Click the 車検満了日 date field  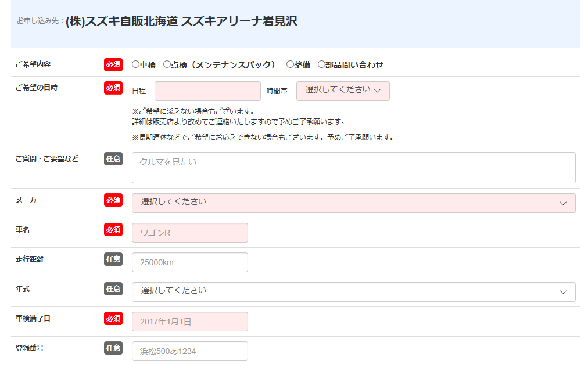190,322
